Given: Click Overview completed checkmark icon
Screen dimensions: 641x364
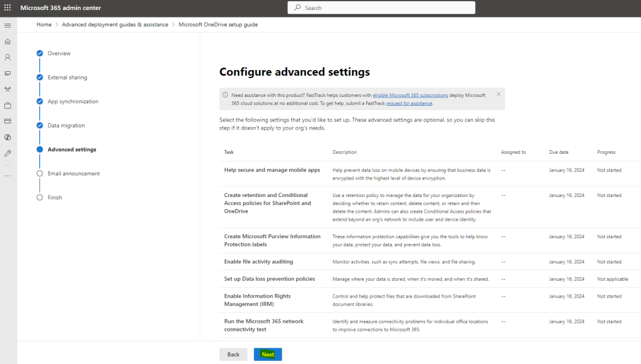Looking at the screenshot, I should (x=39, y=53).
